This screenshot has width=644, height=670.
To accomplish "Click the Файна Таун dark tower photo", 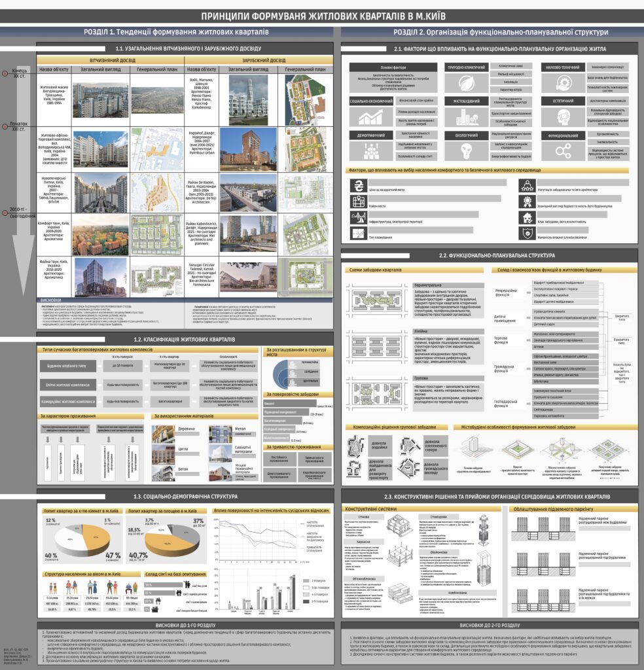I will (100, 277).
